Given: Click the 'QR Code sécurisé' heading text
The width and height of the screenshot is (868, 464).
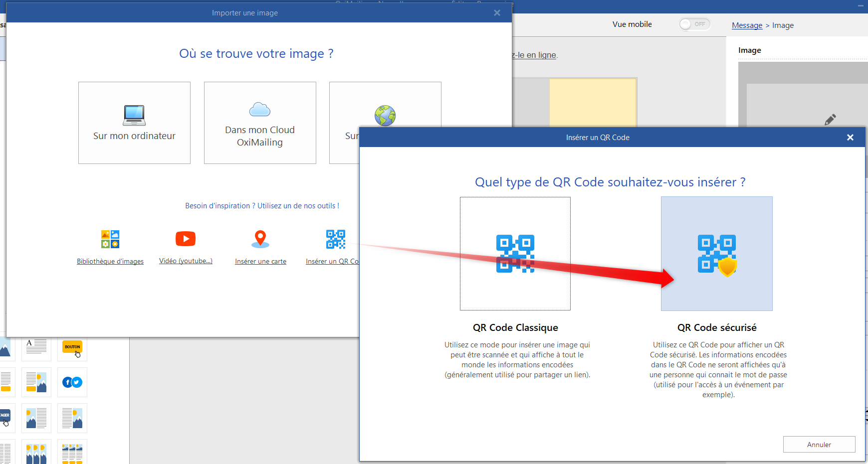Looking at the screenshot, I should point(717,327).
